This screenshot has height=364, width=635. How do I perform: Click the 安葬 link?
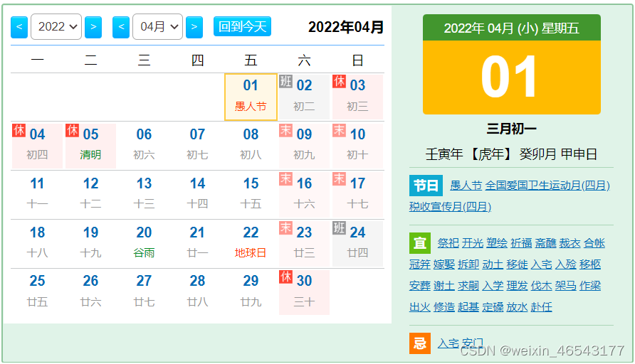[420, 286]
